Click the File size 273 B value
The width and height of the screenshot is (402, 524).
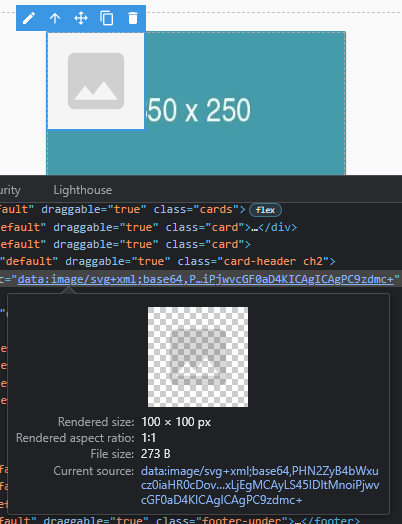tap(155, 454)
